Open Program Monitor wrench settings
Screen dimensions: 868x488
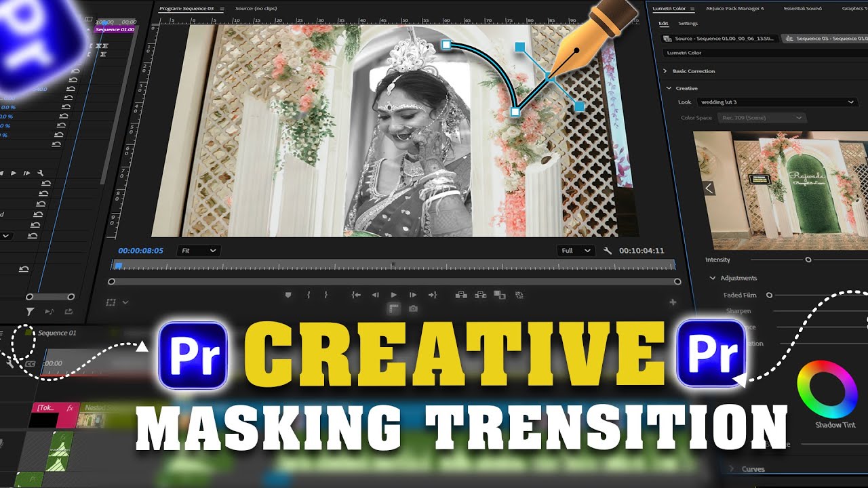608,250
